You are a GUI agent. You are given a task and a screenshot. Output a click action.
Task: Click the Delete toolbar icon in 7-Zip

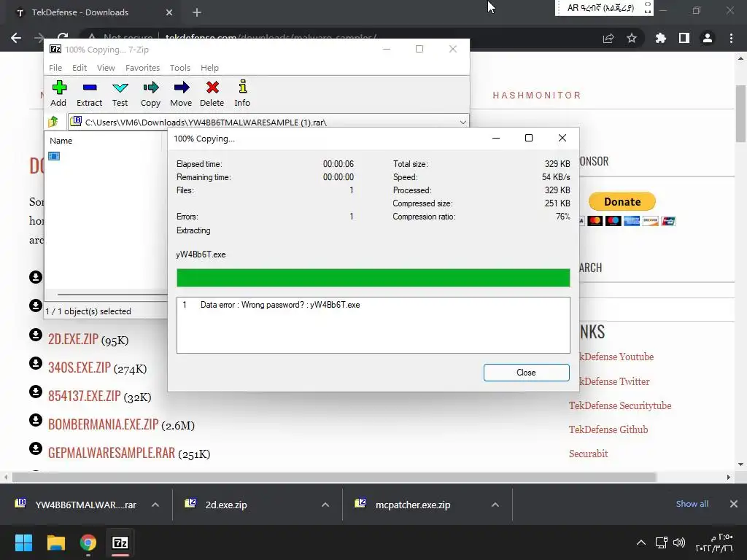pos(212,87)
